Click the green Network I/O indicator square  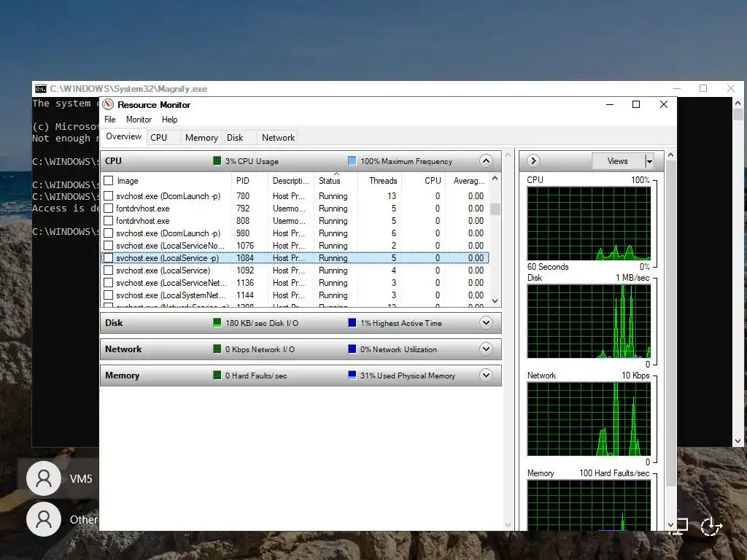[x=217, y=349]
